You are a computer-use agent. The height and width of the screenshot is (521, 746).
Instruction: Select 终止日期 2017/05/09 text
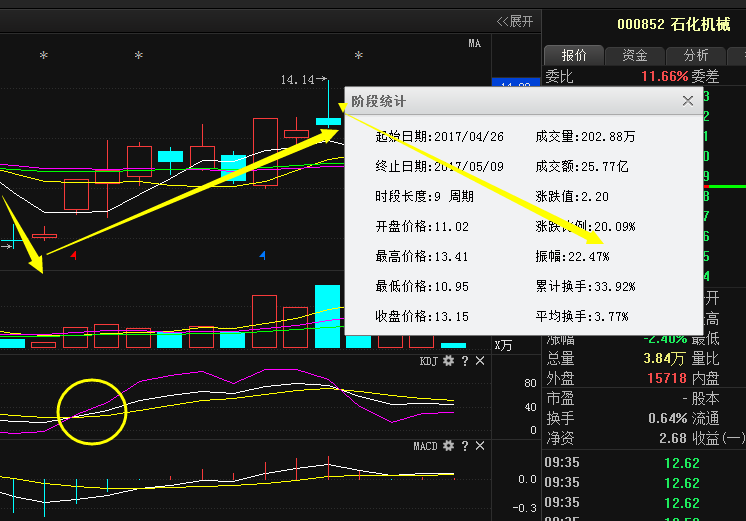point(439,167)
